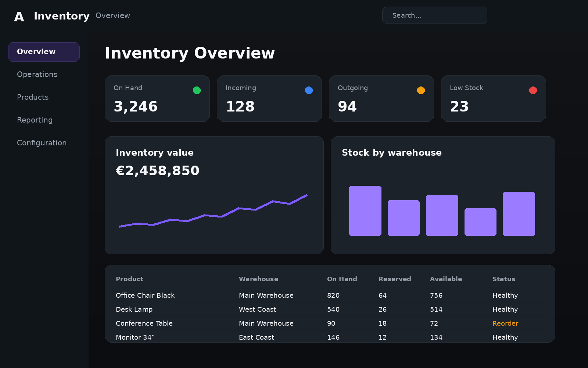Click the third warehouse stock bar
This screenshot has width=588, height=368.
442,215
